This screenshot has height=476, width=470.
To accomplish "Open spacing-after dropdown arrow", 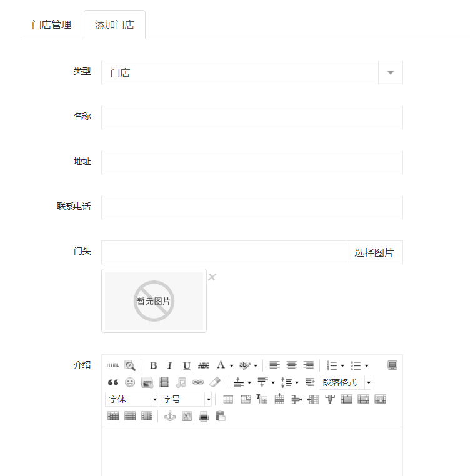I will [x=273, y=382].
